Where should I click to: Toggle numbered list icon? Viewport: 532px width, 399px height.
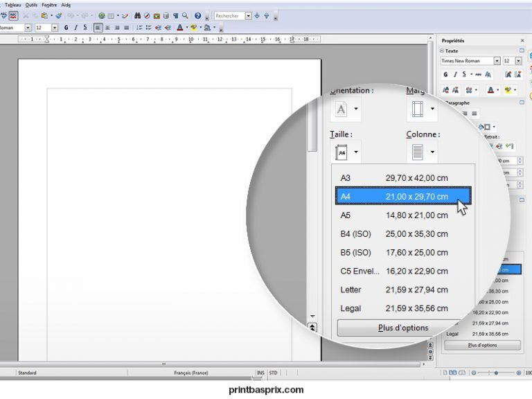[x=139, y=28]
